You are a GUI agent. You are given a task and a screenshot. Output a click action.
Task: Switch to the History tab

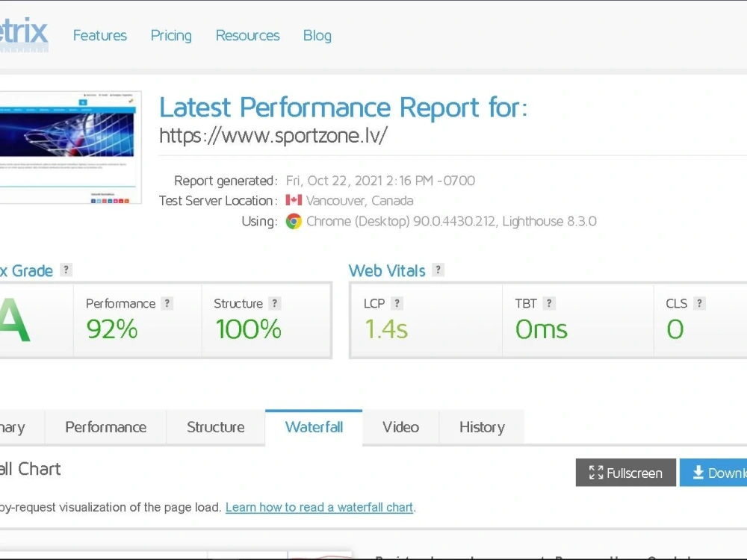click(x=482, y=427)
